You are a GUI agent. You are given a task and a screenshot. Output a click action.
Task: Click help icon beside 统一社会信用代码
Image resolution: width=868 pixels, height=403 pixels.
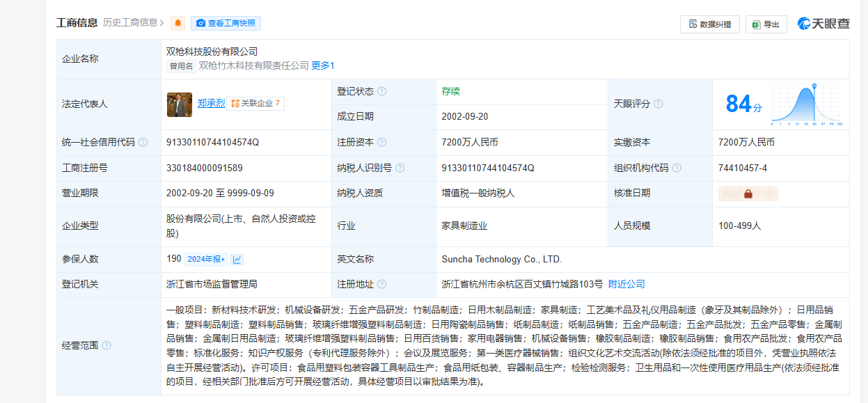click(143, 142)
